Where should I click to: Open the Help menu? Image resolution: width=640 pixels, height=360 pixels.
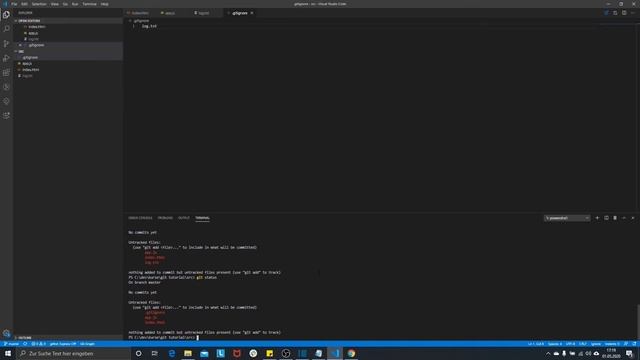point(104,4)
